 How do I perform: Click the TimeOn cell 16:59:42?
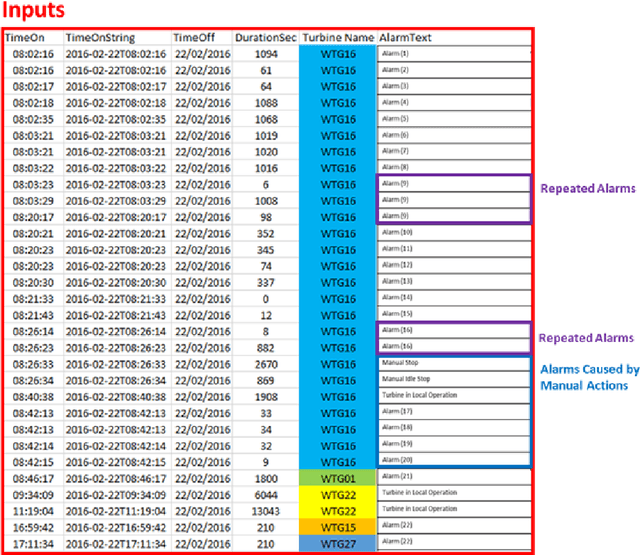[33, 527]
